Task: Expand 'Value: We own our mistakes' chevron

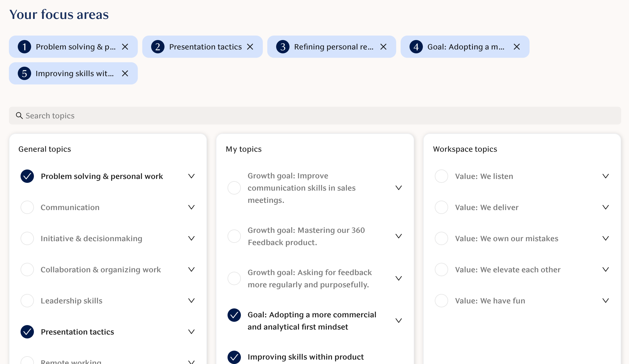Action: tap(606, 238)
